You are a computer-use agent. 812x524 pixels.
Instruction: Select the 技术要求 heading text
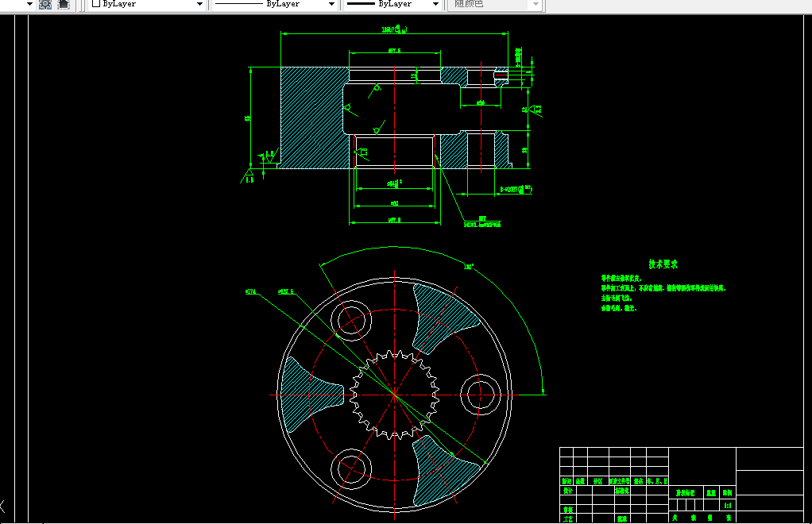coord(663,264)
